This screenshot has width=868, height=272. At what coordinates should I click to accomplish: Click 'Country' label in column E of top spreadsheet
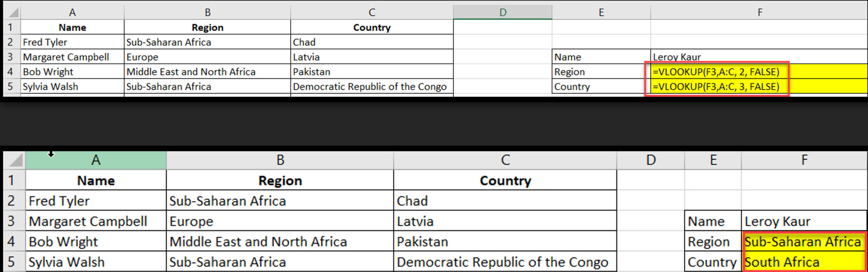click(601, 86)
